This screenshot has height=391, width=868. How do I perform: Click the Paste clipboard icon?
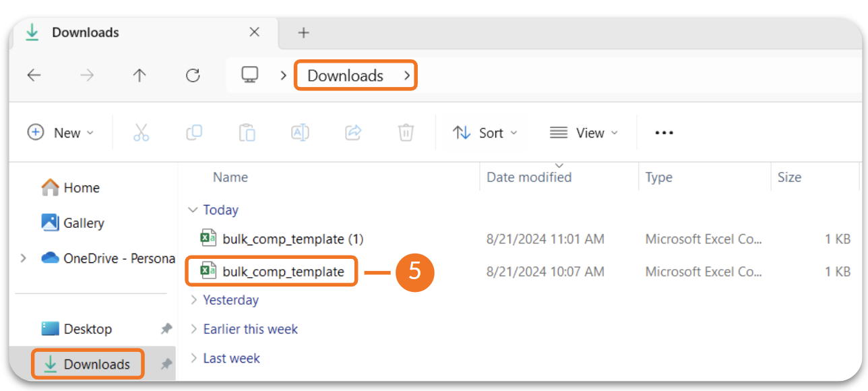247,133
